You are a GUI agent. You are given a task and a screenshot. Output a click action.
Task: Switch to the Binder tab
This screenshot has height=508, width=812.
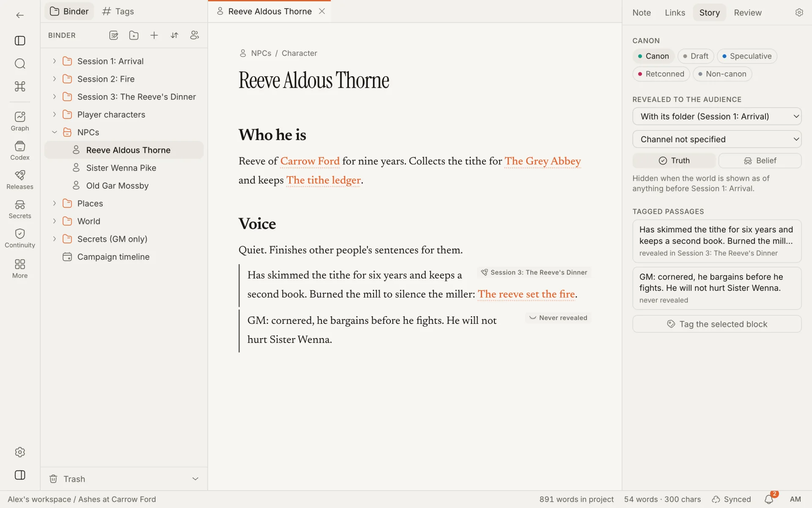pyautogui.click(x=69, y=11)
